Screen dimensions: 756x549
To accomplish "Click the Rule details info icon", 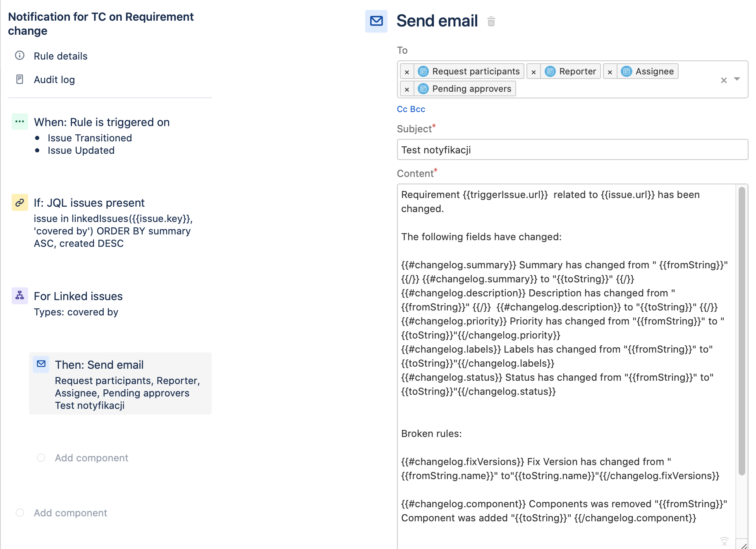I will [x=19, y=56].
